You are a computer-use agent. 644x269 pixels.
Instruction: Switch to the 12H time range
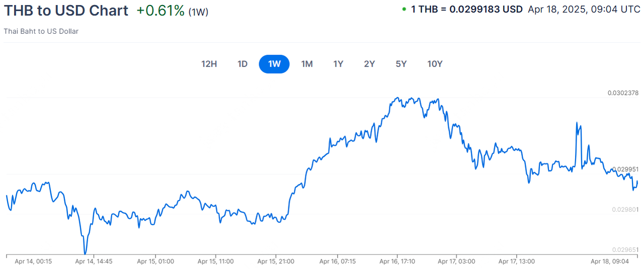[209, 64]
